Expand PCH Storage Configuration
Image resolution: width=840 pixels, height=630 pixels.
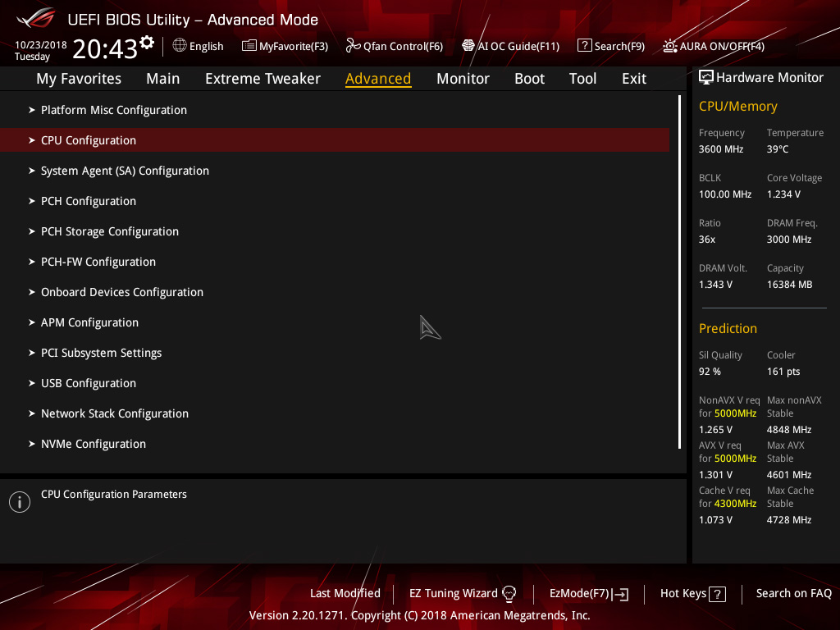335,231
